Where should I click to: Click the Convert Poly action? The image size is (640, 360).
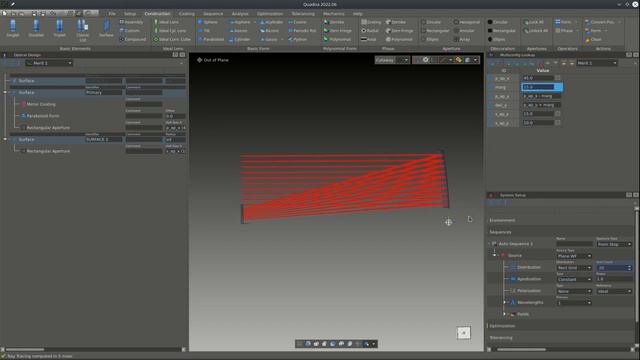tap(599, 22)
